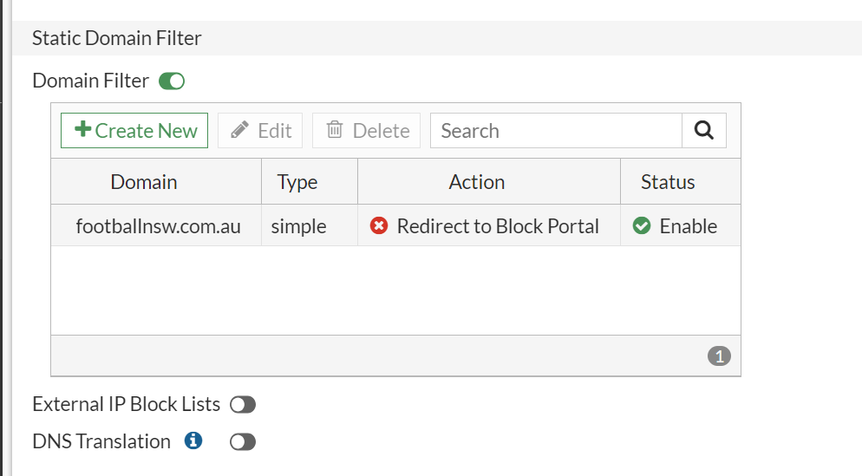Click the DNS Translation info icon
The width and height of the screenshot is (862, 476).
click(194, 440)
